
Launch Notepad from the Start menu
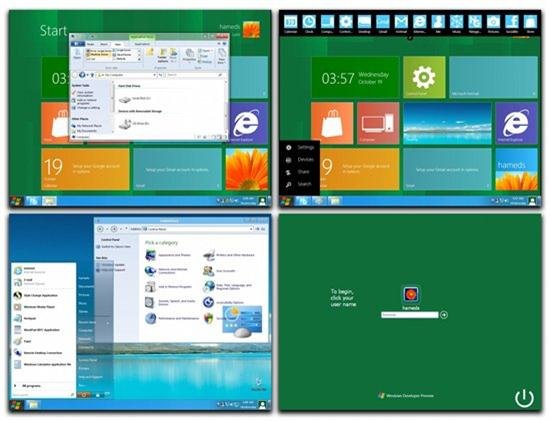coord(25,319)
